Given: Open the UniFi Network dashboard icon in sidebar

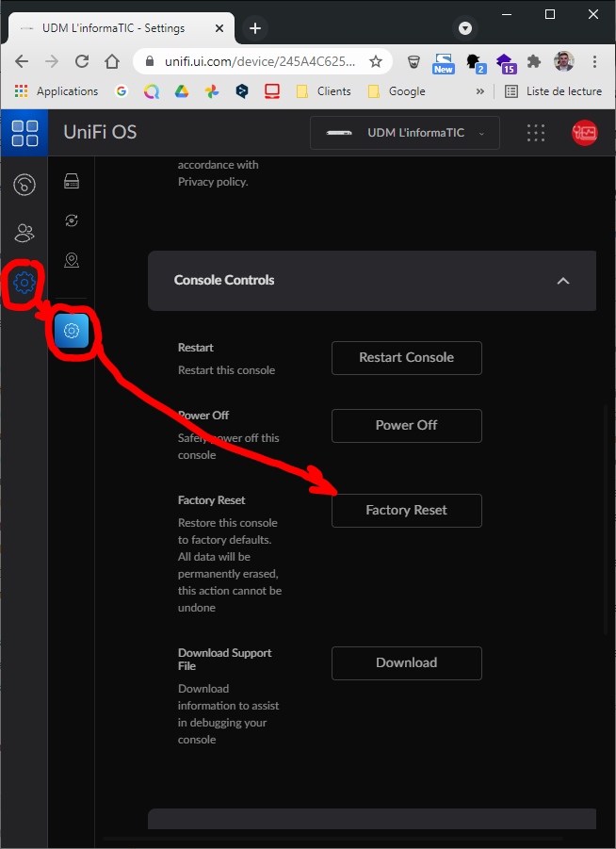Looking at the screenshot, I should click(24, 184).
